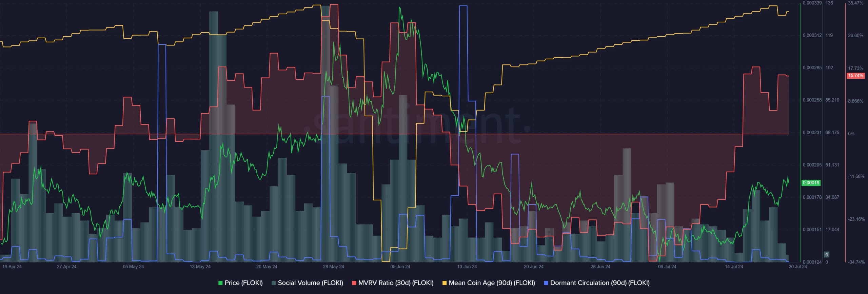
Task: Click the grey 4 social volume tag
Action: [x=827, y=254]
